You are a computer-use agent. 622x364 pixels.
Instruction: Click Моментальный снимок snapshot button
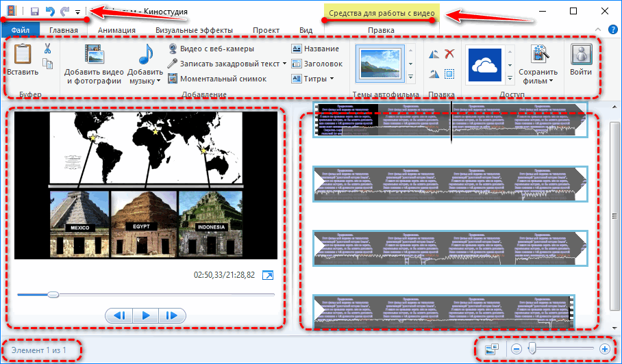[214, 79]
